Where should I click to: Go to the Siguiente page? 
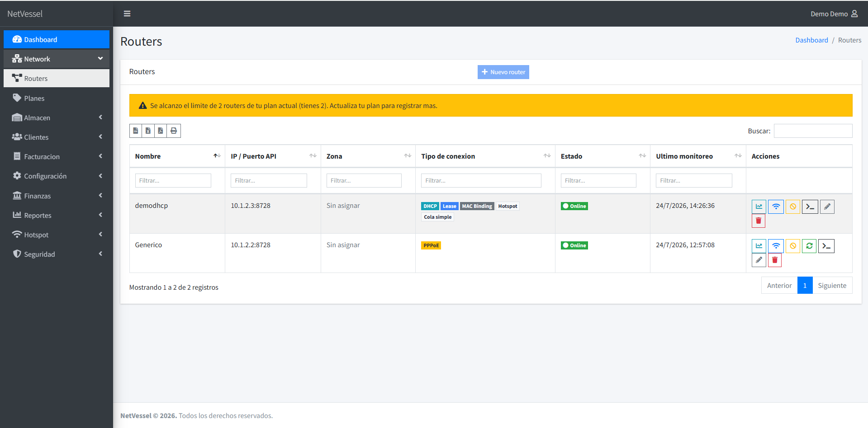click(832, 285)
